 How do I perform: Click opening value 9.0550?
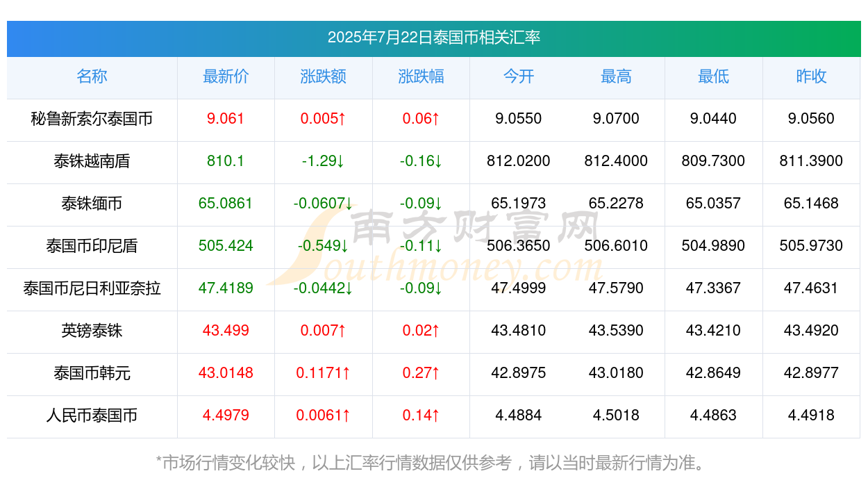(519, 119)
